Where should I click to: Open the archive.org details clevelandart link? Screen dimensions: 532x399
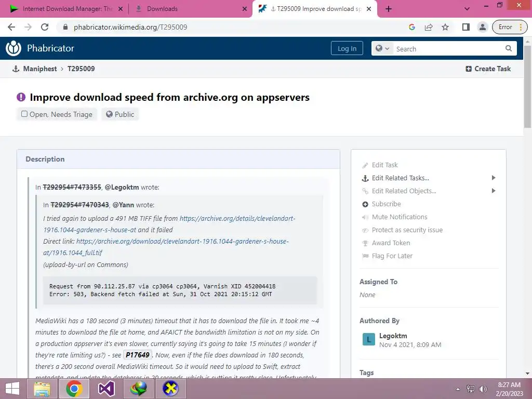tap(237, 219)
